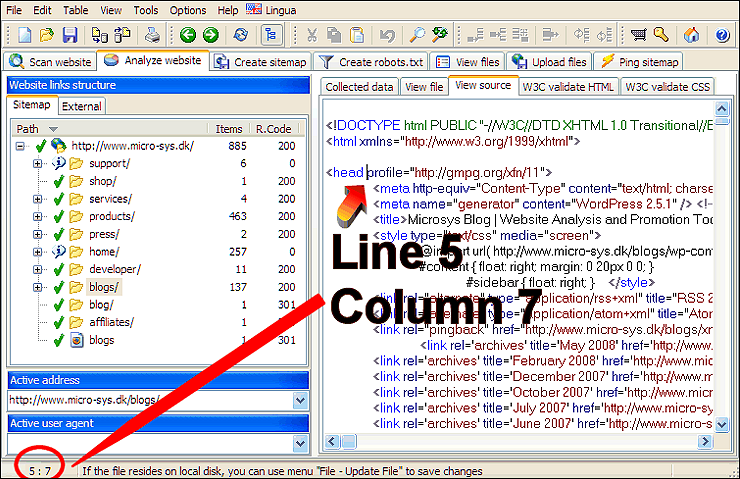The height and width of the screenshot is (479, 740).
Task: Select the View source tab
Action: 483,85
